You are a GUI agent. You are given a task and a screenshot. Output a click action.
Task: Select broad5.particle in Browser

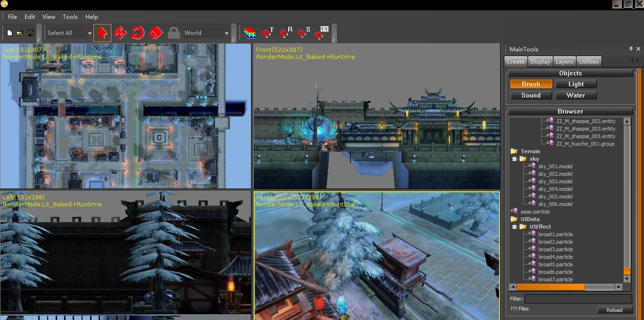(555, 264)
